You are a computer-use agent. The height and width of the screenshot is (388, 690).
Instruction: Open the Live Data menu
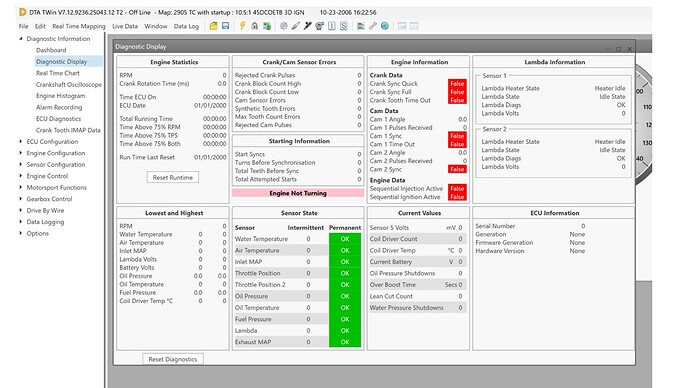(x=125, y=26)
